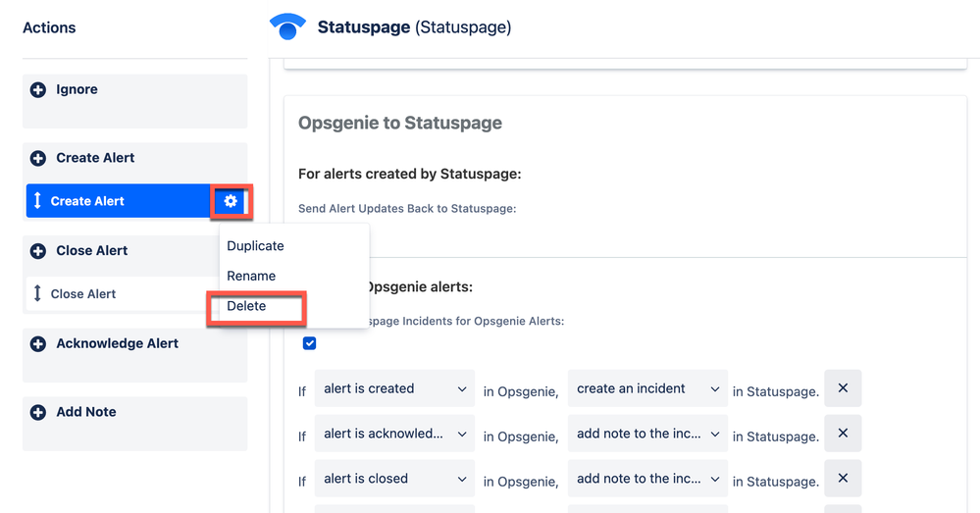Select the Close Alert action row
Viewport: 980px width, 513px height.
(122, 293)
